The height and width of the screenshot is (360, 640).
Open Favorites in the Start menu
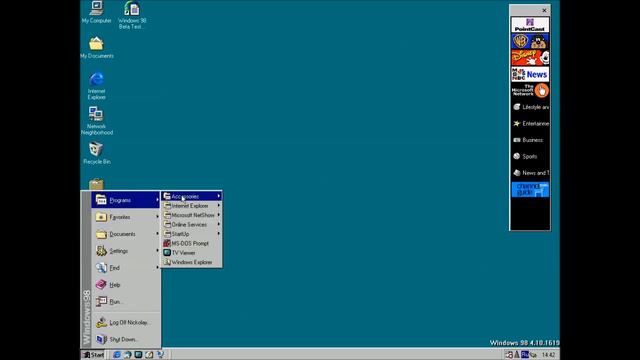(x=125, y=217)
